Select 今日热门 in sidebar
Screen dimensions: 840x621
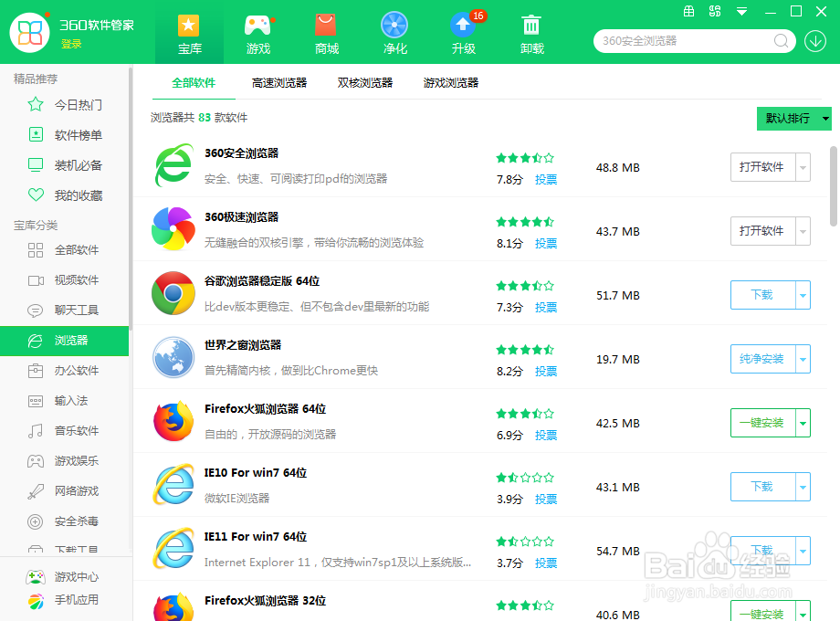pos(64,105)
